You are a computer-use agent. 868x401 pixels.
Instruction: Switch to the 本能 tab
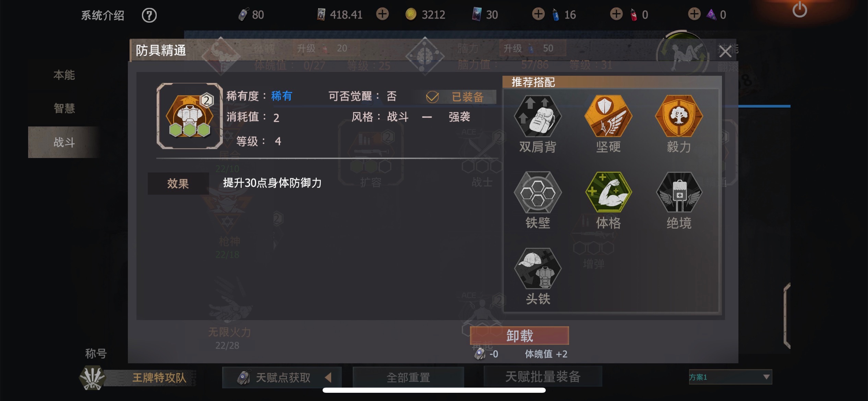(64, 75)
